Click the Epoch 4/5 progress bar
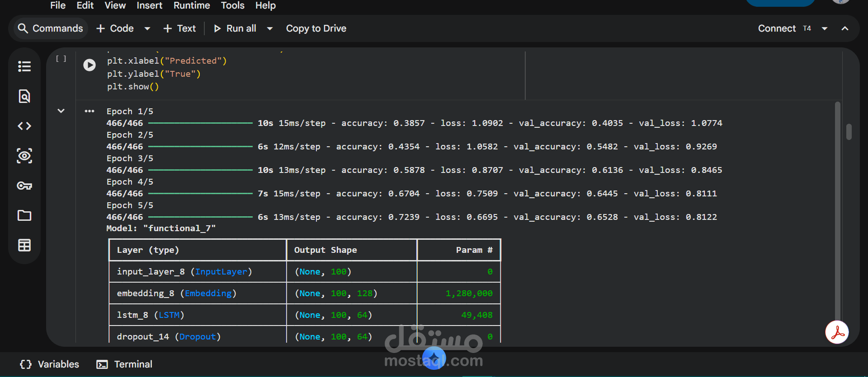The image size is (868, 377). coord(200,193)
